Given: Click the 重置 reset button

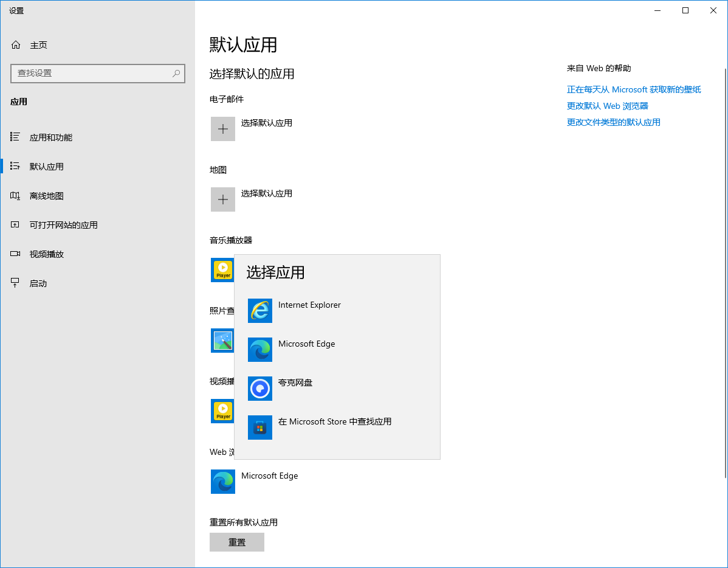Looking at the screenshot, I should coord(237,542).
